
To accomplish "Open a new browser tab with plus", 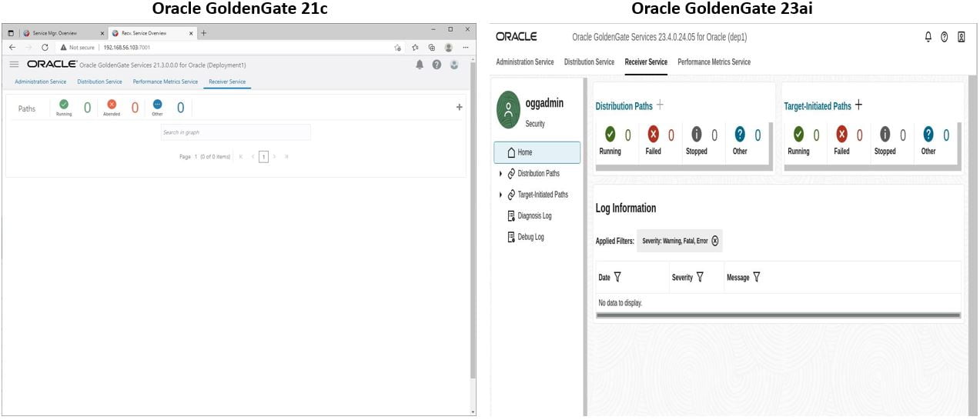I will pos(203,33).
